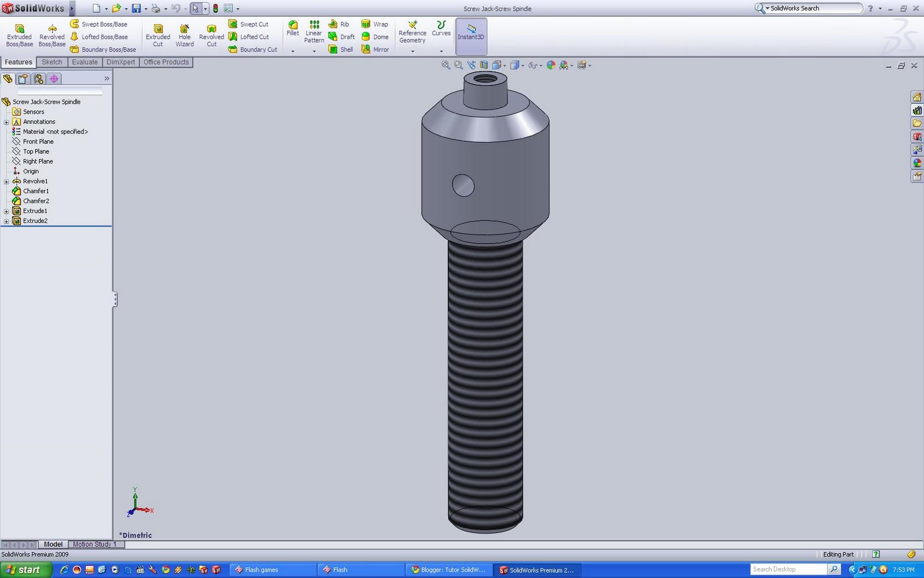Click the Mirror feature tool
Viewport: 924px width, 578px height.
[x=375, y=49]
